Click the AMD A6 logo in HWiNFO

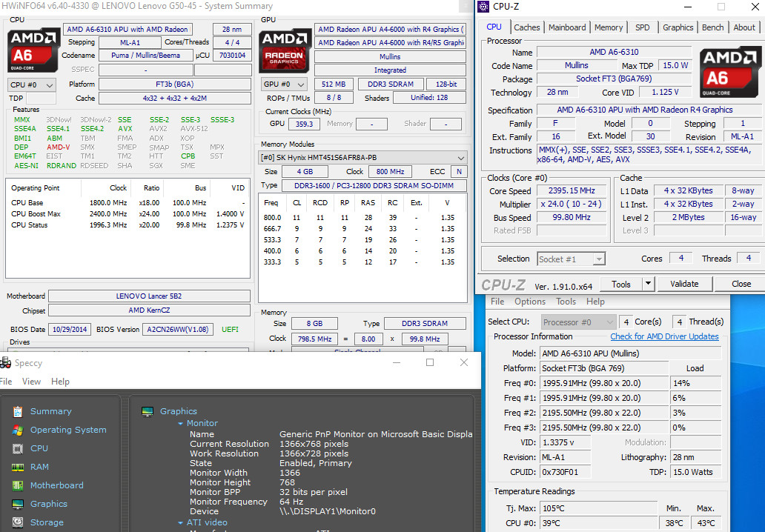[x=33, y=50]
